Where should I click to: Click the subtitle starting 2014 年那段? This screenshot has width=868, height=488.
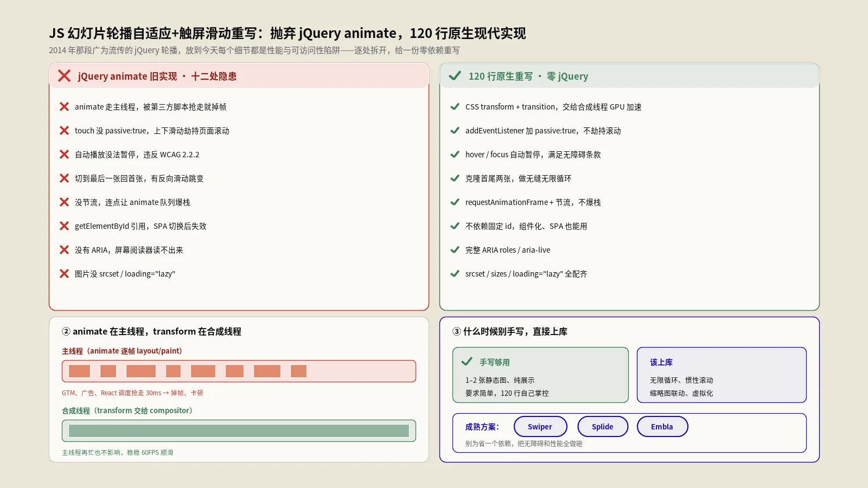click(x=254, y=50)
